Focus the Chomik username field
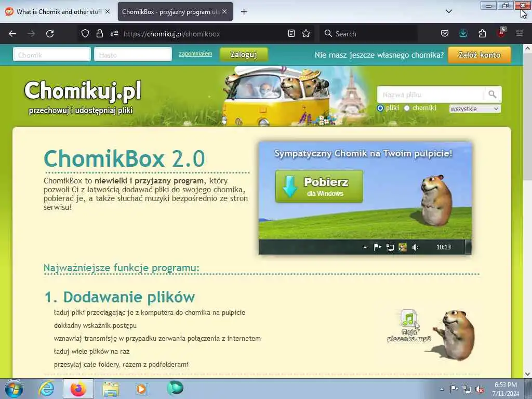The image size is (532, 399). (x=52, y=55)
